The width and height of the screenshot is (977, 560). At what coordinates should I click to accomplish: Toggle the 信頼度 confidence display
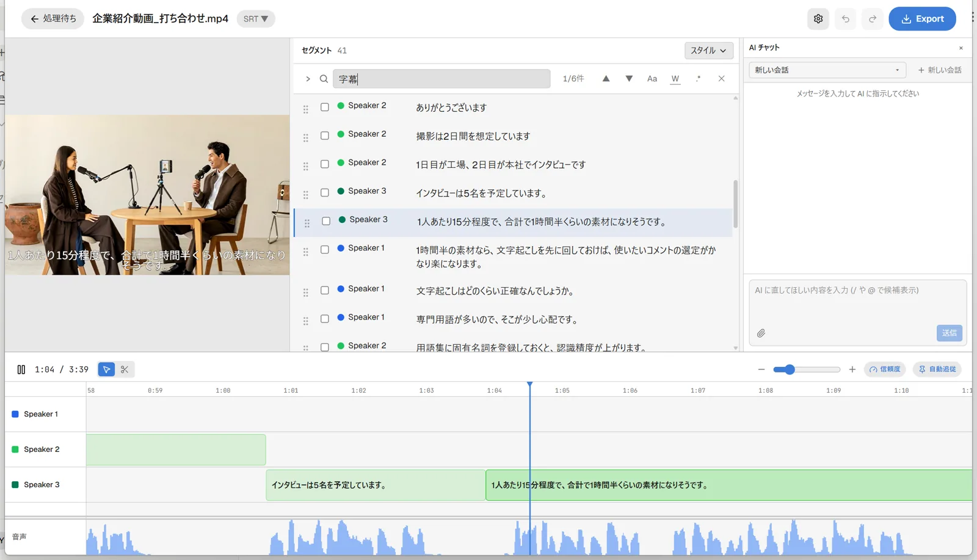pos(884,369)
